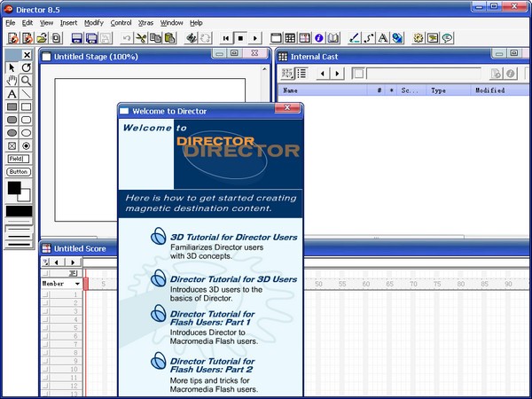Choose the Text tool in tool palette

[x=12, y=94]
